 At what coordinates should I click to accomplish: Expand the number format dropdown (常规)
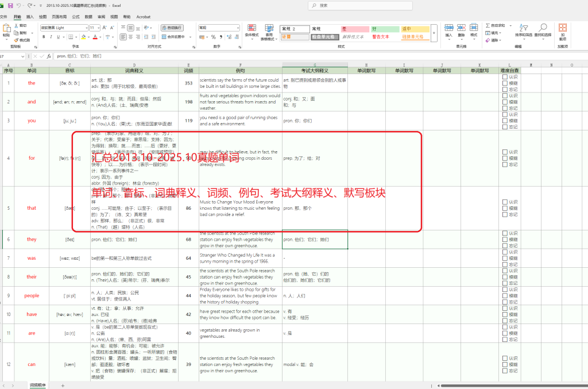coord(239,28)
